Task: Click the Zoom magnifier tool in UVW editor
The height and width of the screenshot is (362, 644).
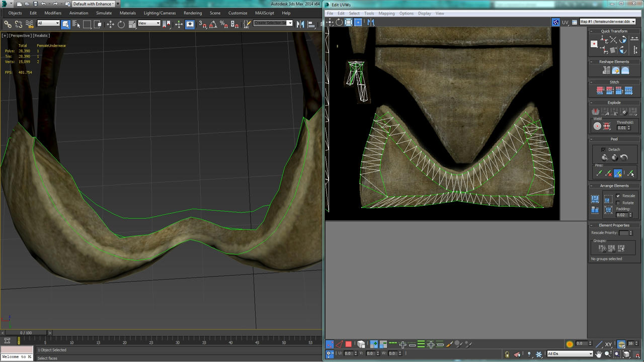Action: 608,354
